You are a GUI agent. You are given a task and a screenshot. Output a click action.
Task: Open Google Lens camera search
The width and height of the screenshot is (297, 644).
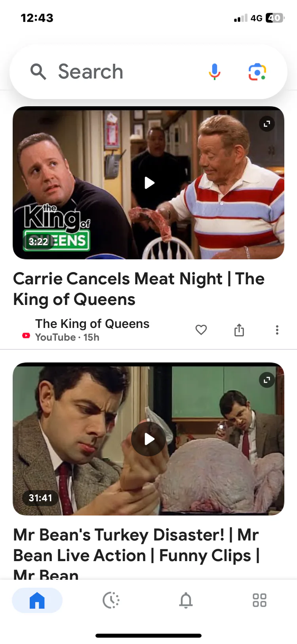(257, 72)
